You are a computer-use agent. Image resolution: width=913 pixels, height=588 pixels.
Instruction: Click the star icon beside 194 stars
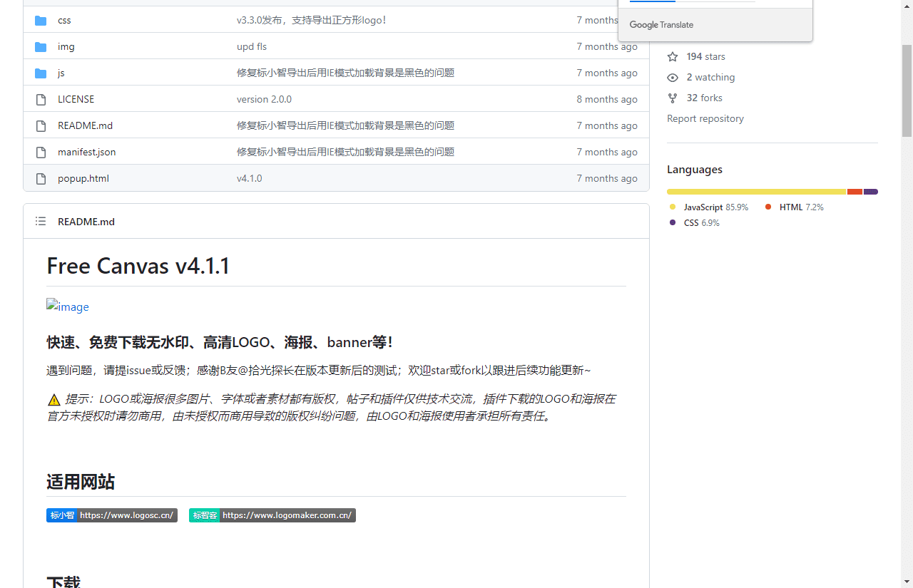672,56
